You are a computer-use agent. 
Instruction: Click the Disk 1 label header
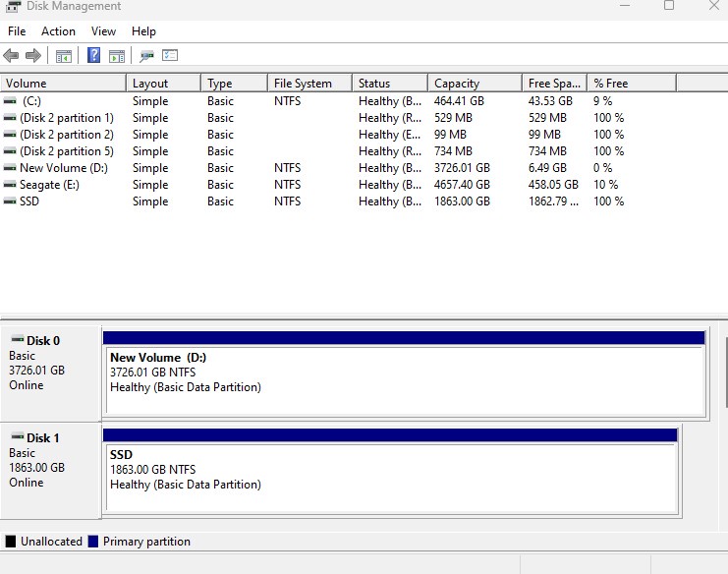tap(42, 438)
